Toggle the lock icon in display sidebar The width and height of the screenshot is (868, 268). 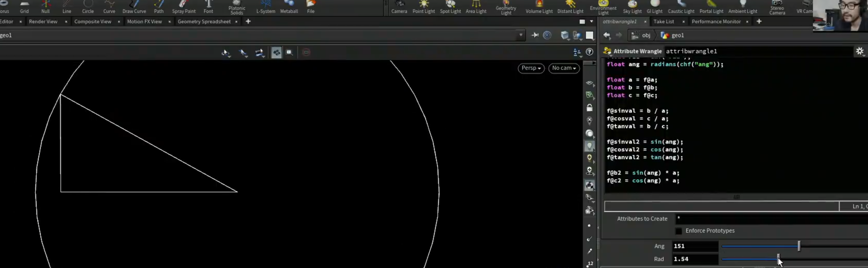coord(589,108)
